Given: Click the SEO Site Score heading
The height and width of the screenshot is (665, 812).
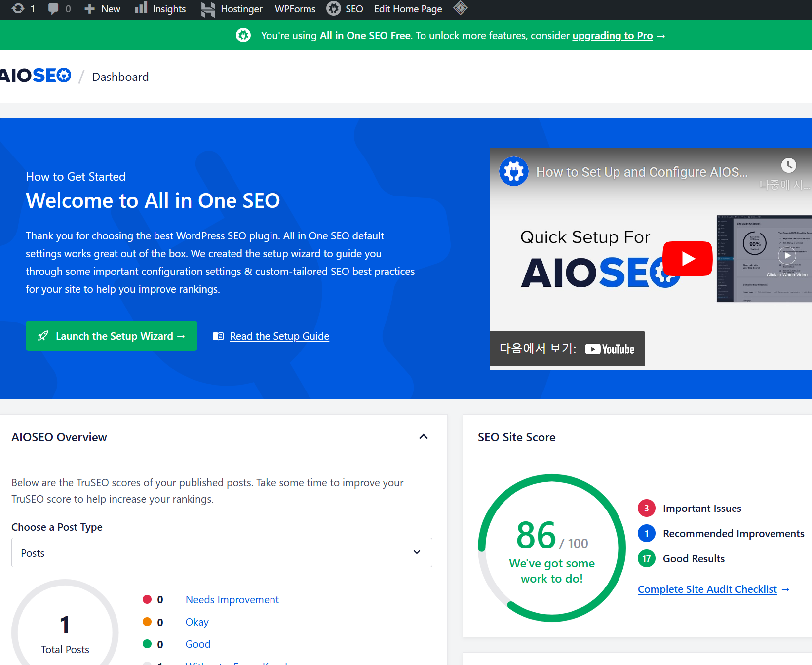Looking at the screenshot, I should pos(516,437).
